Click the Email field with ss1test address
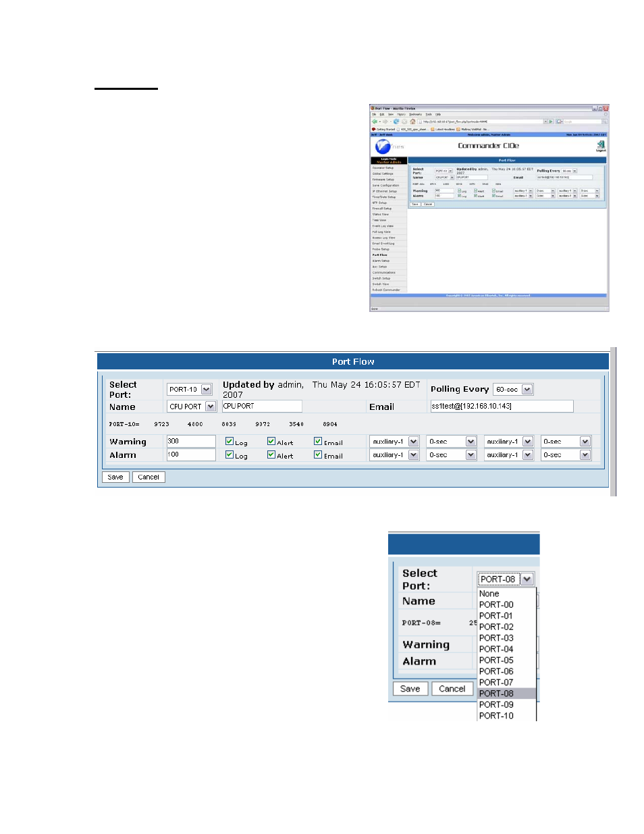The height and width of the screenshot is (834, 644). click(x=502, y=407)
